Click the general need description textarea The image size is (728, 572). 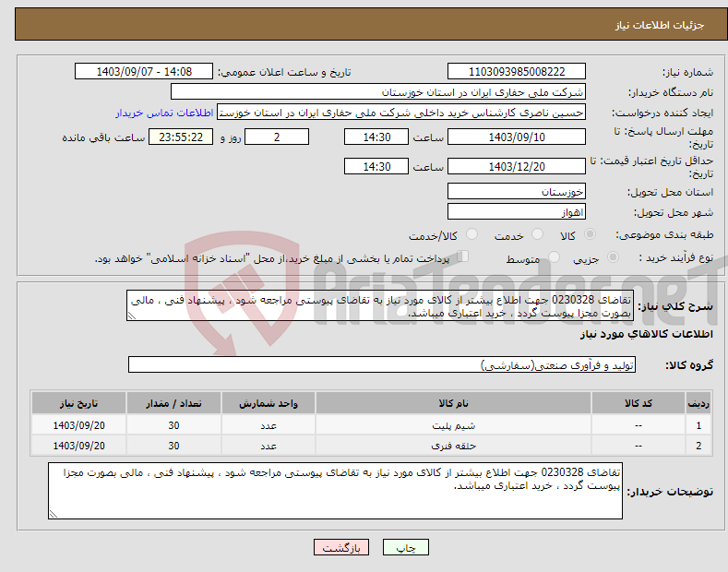point(380,305)
